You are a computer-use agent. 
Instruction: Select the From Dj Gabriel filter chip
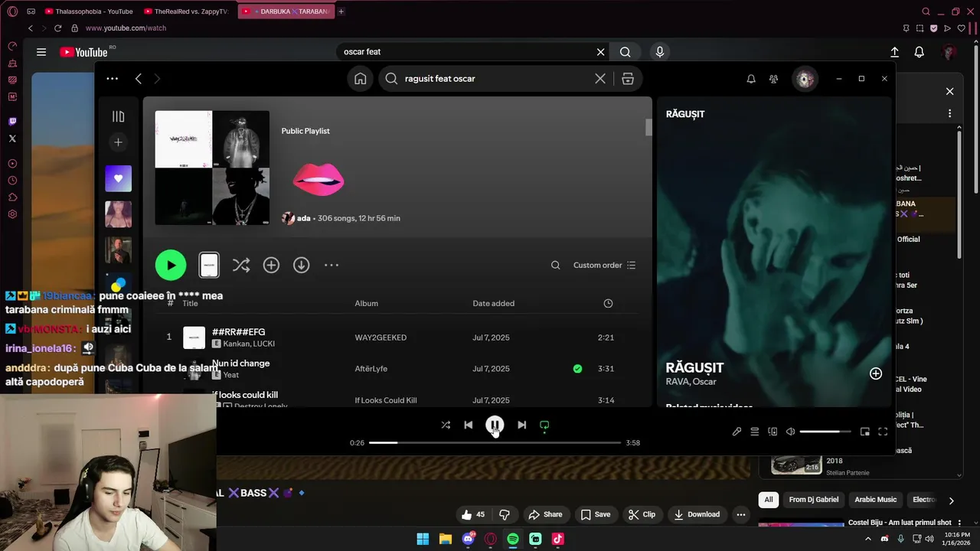pyautogui.click(x=814, y=500)
